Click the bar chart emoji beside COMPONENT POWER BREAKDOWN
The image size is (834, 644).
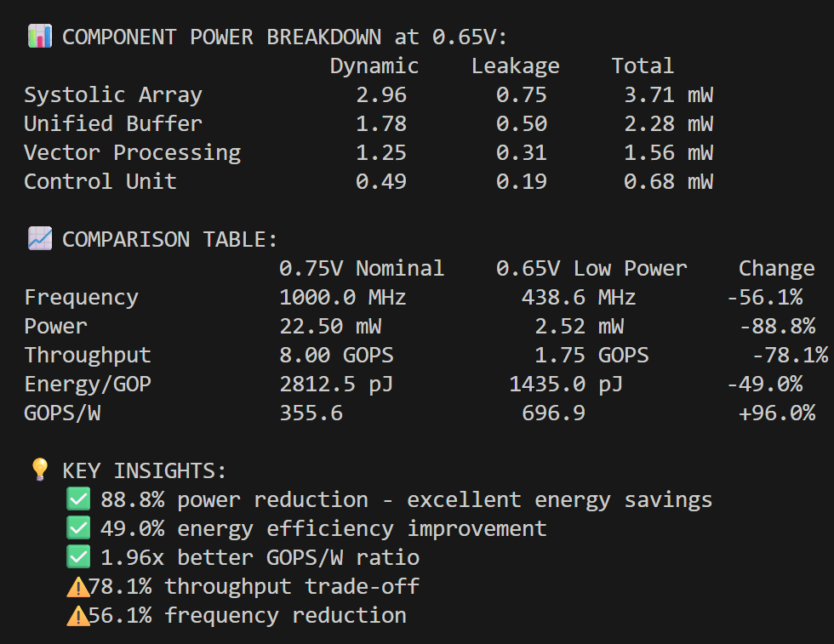pos(39,37)
